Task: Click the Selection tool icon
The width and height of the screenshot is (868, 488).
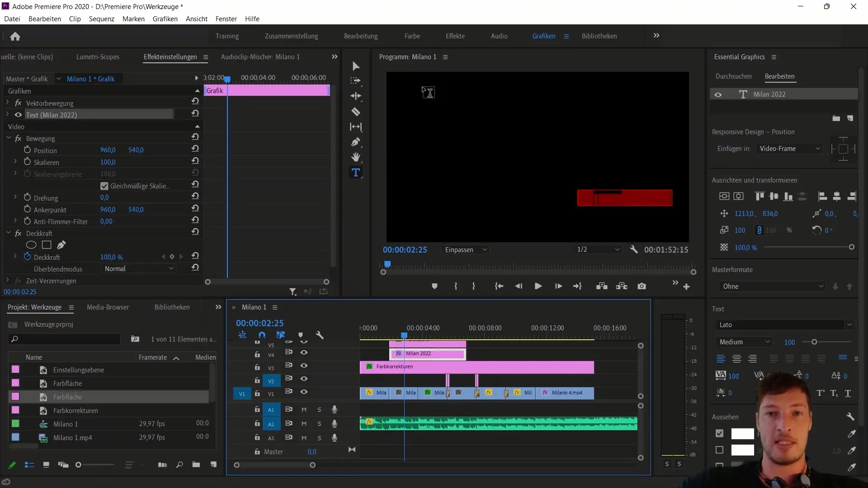Action: click(357, 66)
